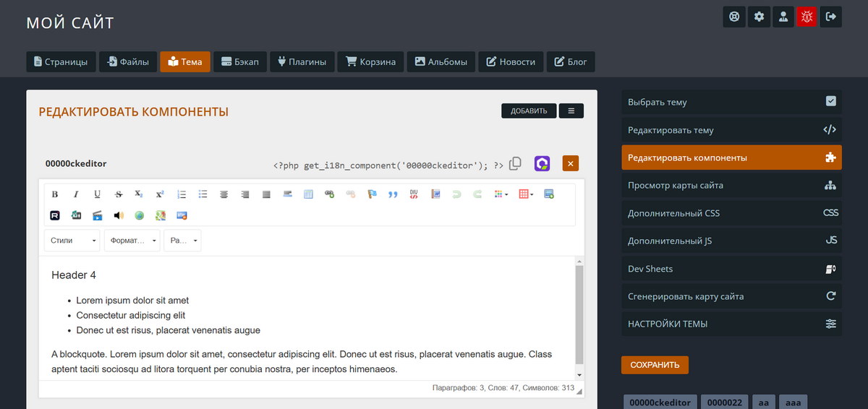Insert a numbered list
The height and width of the screenshot is (409, 868).
[x=182, y=194]
